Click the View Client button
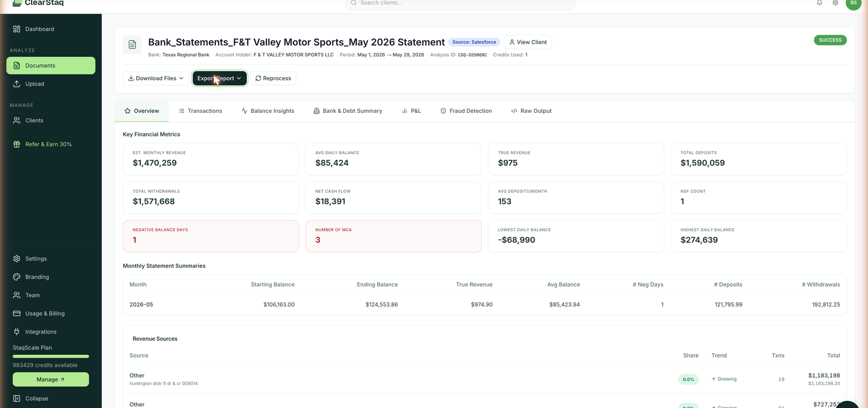 [x=528, y=42]
